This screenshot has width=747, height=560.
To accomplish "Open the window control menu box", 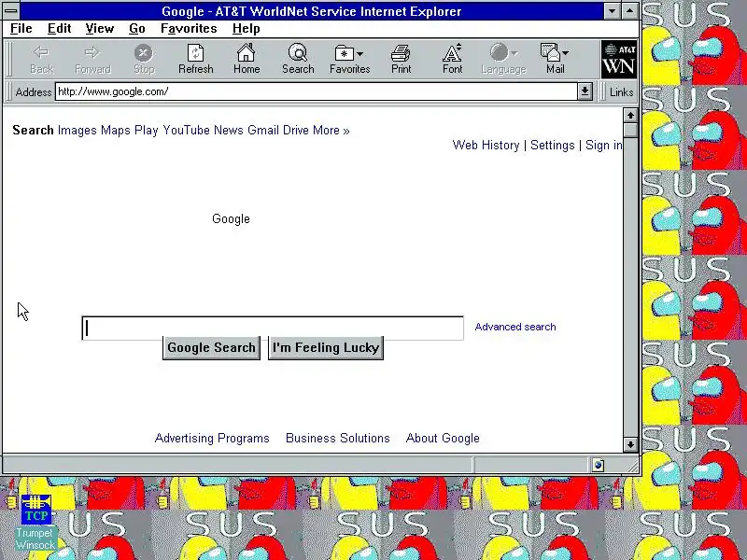I will pyautogui.click(x=11, y=10).
